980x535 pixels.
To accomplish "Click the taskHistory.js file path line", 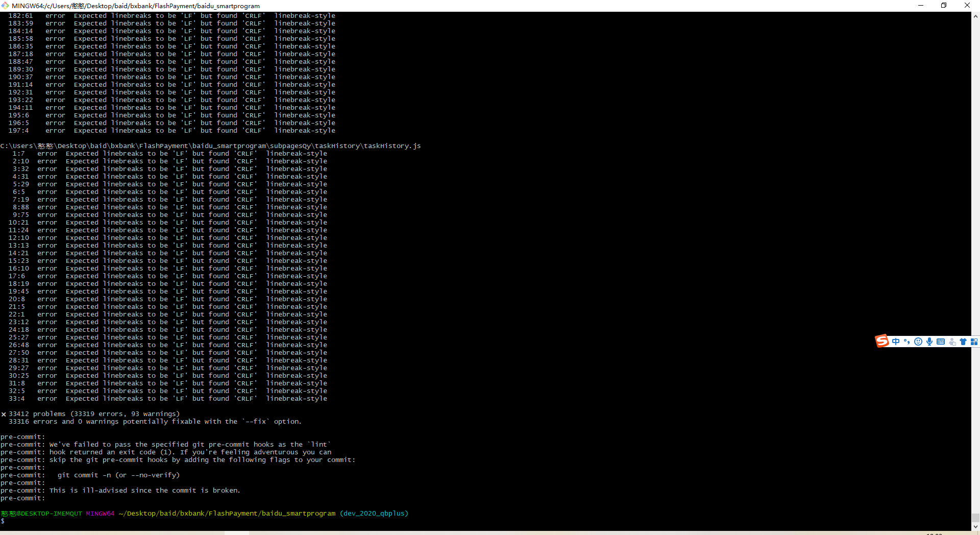I will pos(210,146).
